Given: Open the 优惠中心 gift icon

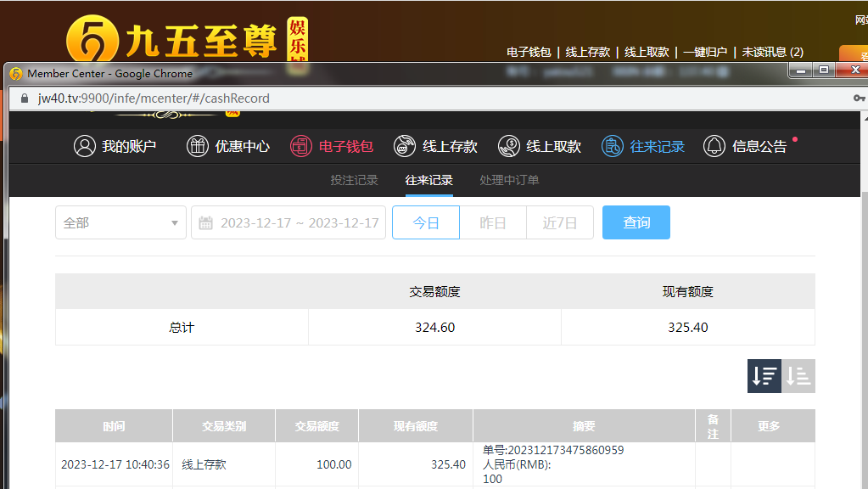Looking at the screenshot, I should tap(197, 146).
